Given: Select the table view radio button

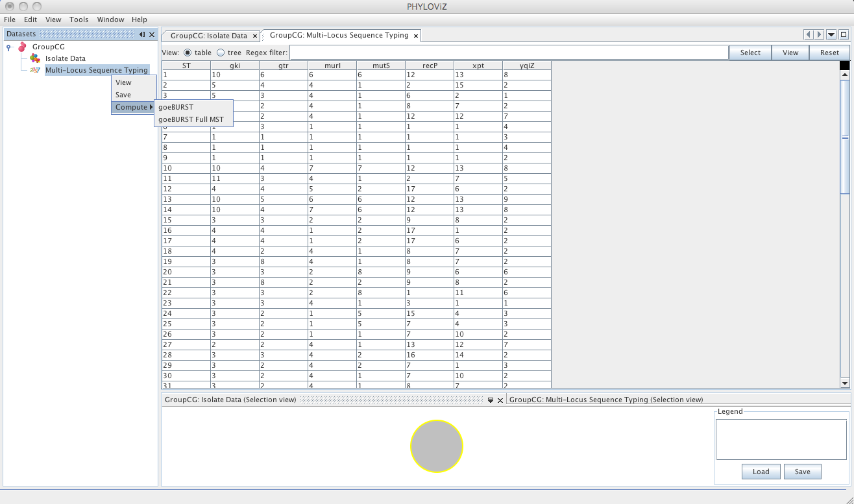Looking at the screenshot, I should pos(188,53).
